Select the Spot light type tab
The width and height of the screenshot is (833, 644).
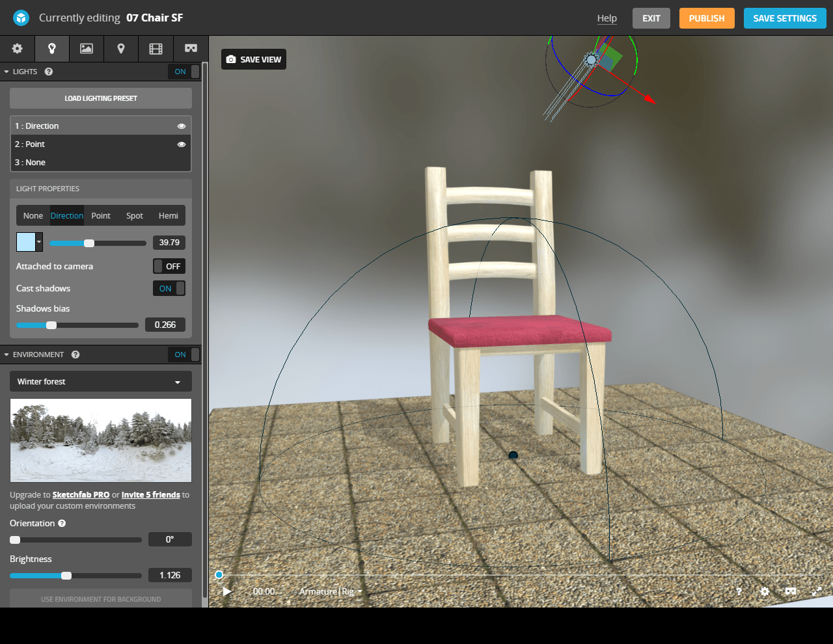pyautogui.click(x=135, y=216)
